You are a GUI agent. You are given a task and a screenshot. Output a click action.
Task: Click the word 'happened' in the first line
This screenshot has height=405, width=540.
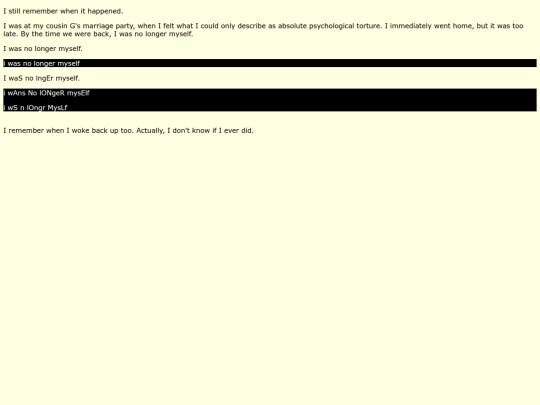[x=105, y=11]
